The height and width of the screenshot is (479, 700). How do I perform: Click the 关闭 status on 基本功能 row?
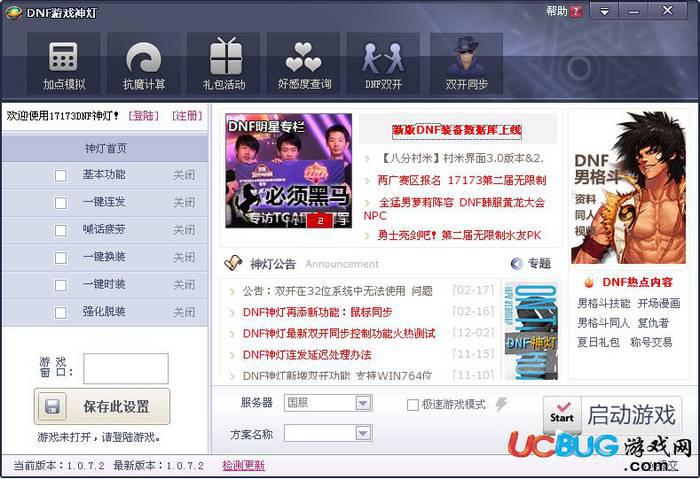point(184,175)
